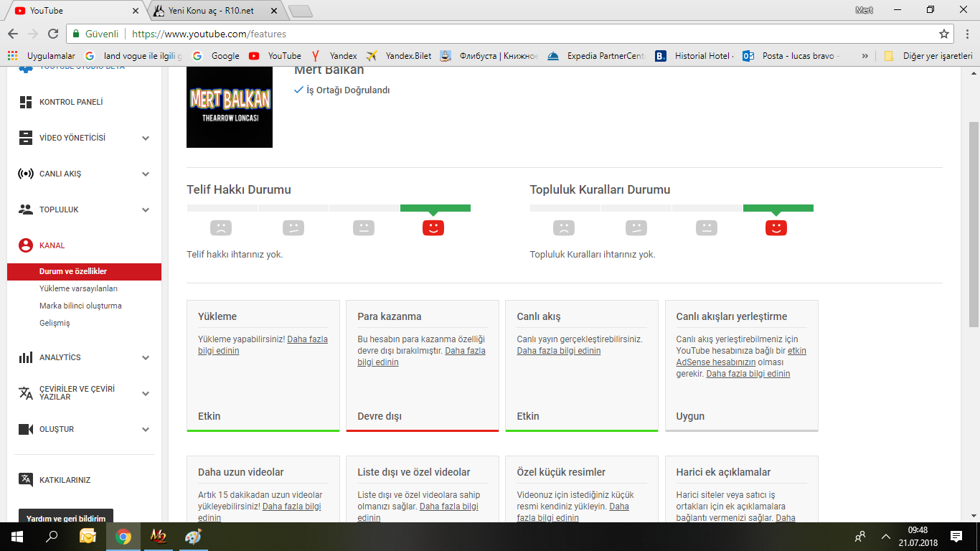The height and width of the screenshot is (551, 980).
Task: Click the 'Uygun' status text
Action: pyautogui.click(x=690, y=416)
